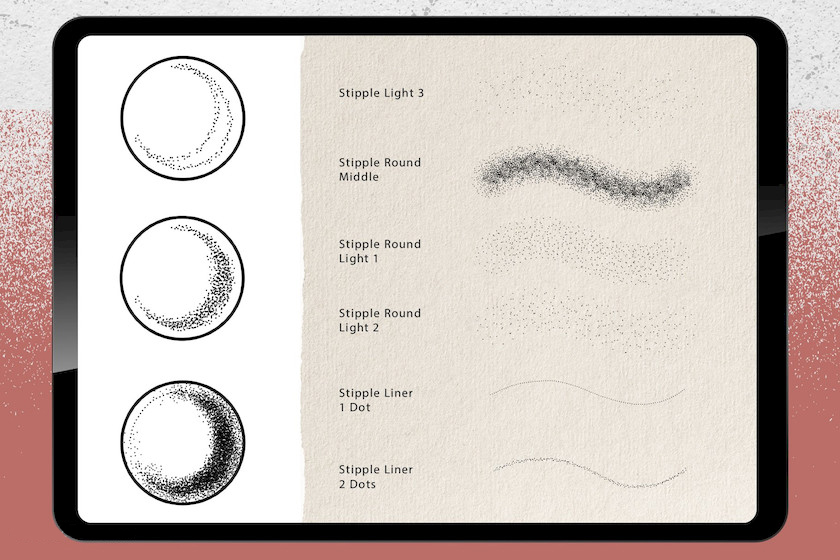Choose the "Stipple Round Light 1" label
The image size is (840, 560).
pyautogui.click(x=380, y=252)
